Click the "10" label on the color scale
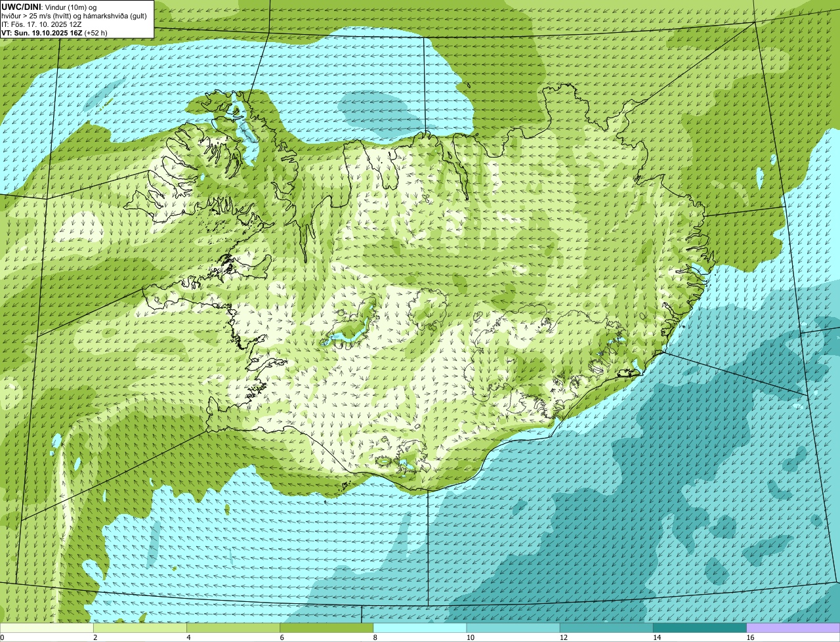Image resolution: width=840 pixels, height=642 pixels. pyautogui.click(x=471, y=637)
